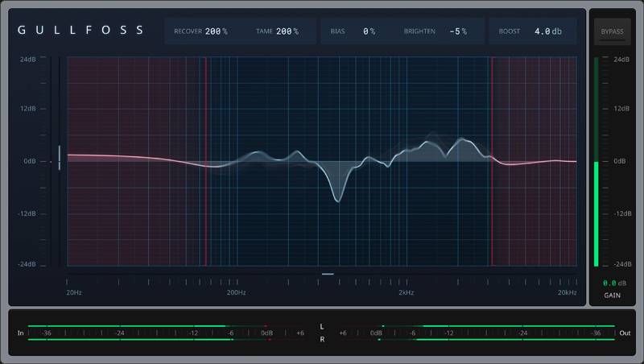Click the 2kHz label on frequency axis
The image size is (644, 364).
(406, 292)
